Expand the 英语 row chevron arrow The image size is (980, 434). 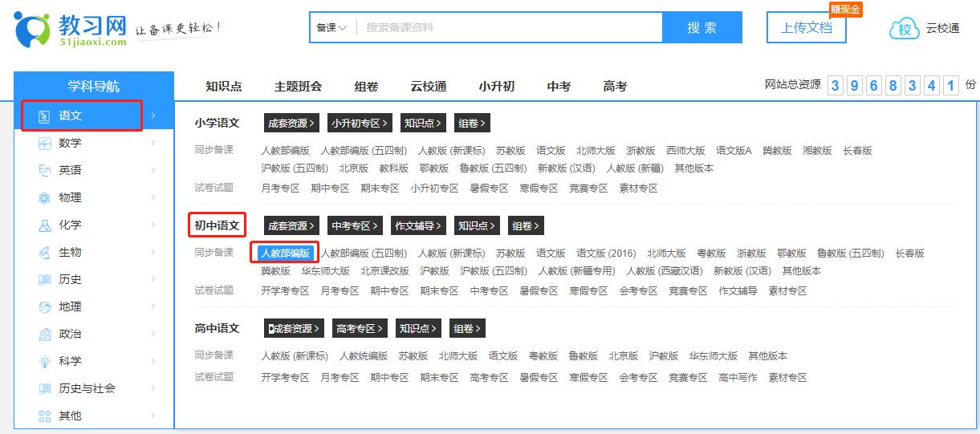tap(153, 170)
